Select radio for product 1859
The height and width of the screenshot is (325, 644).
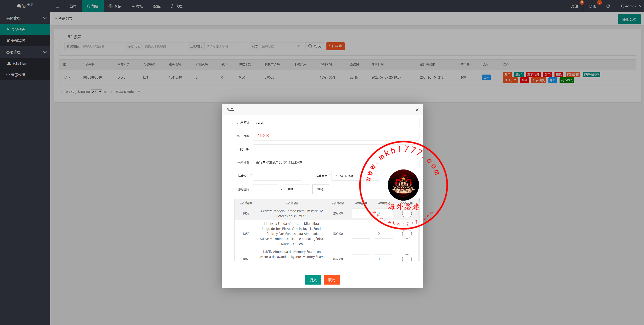407,234
